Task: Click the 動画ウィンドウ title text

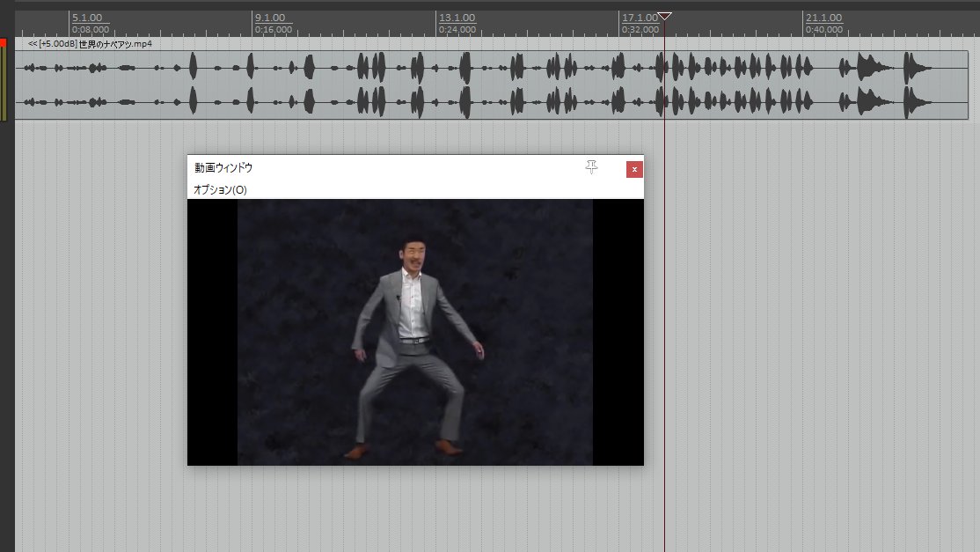Action: click(223, 167)
